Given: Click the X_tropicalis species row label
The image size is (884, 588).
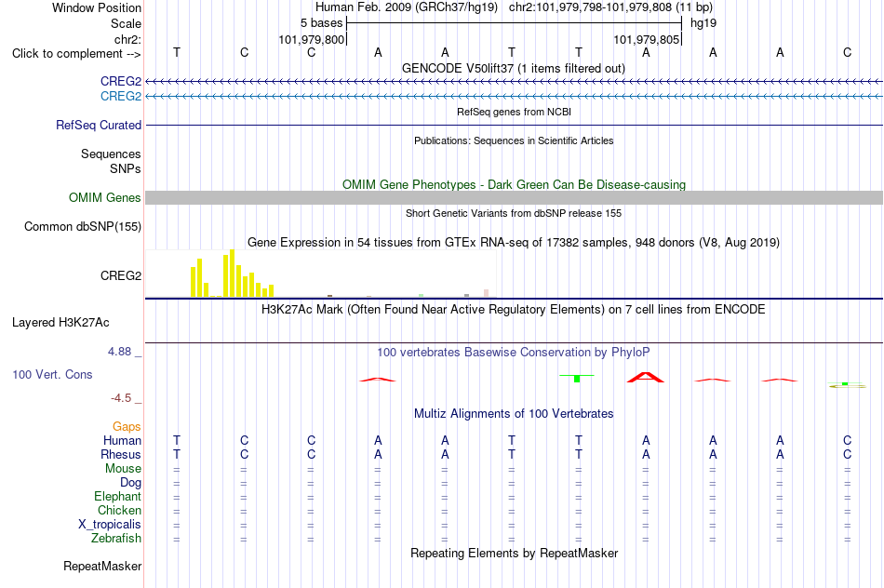Looking at the screenshot, I should point(110,525).
